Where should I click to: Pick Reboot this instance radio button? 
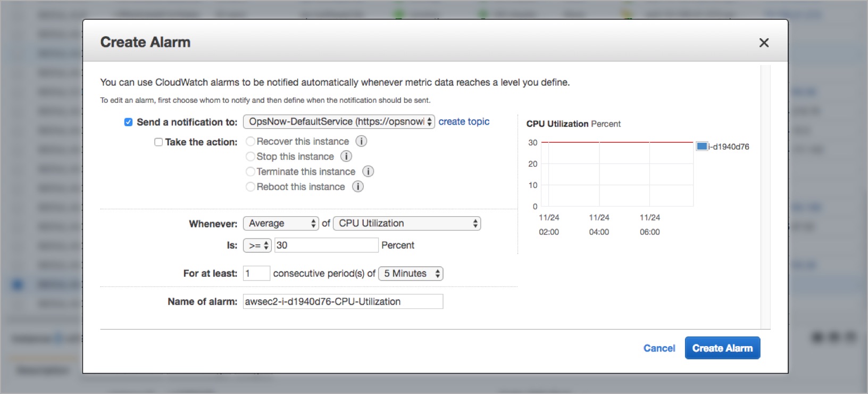click(x=250, y=187)
